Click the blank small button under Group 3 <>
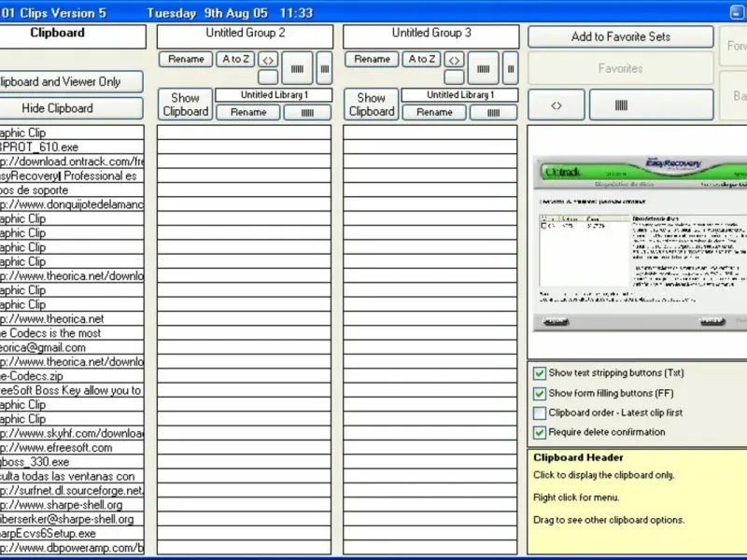Image resolution: width=747 pixels, height=560 pixels. click(x=454, y=77)
